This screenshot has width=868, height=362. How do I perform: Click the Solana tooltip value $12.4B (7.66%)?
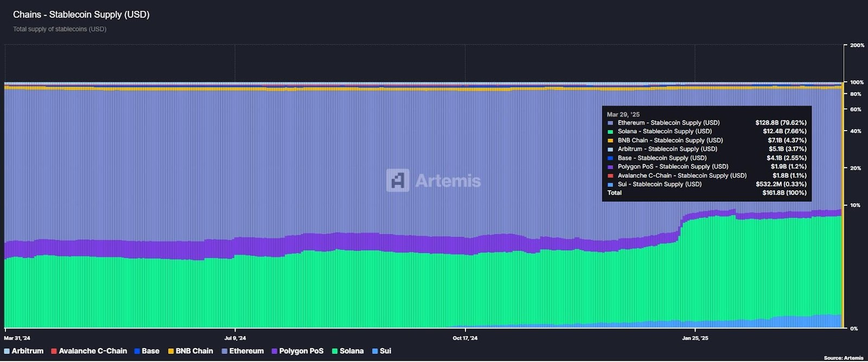pyautogui.click(x=784, y=132)
